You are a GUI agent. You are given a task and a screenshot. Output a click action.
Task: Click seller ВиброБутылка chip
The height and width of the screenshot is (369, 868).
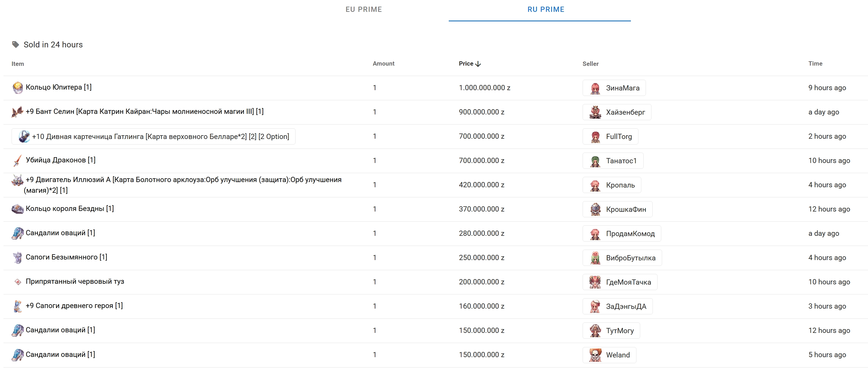622,258
